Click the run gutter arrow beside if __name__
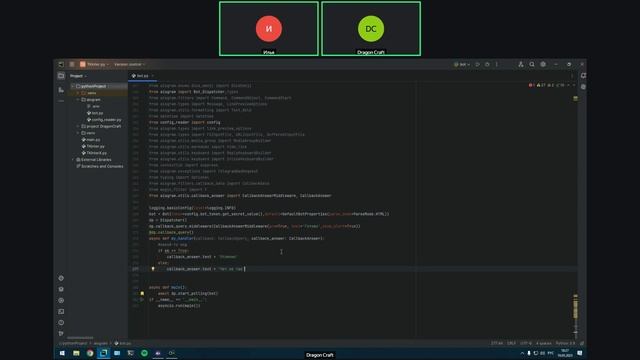 (142, 300)
